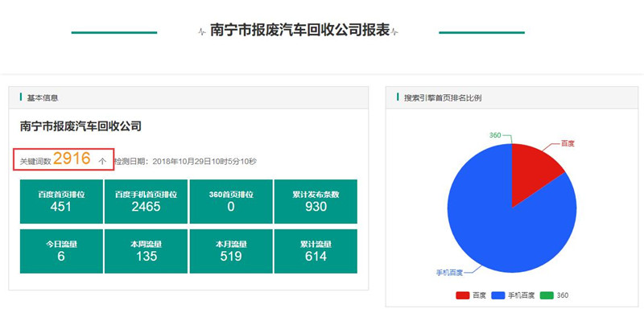Toggle the green 360 legend swatch
The image size is (644, 313).
pyautogui.click(x=547, y=295)
